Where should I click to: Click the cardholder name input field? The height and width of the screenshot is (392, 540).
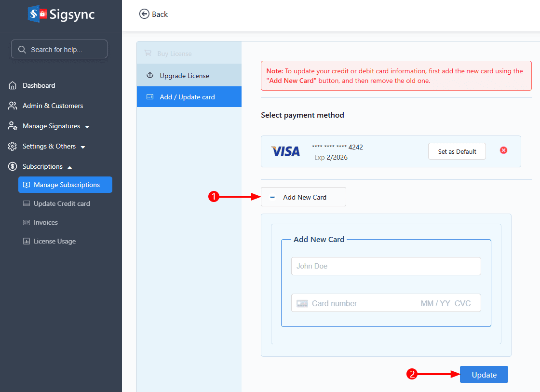(x=386, y=266)
